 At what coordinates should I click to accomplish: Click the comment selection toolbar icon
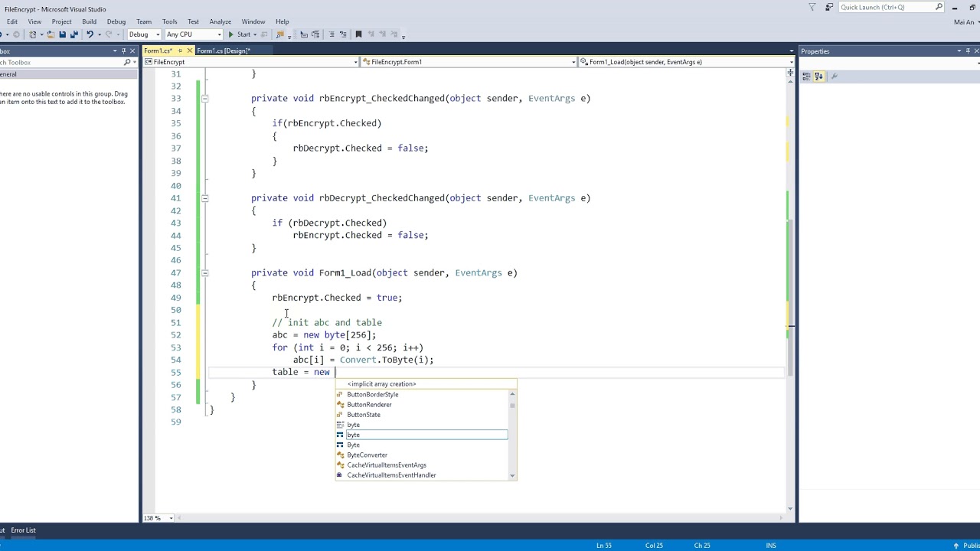point(331,34)
